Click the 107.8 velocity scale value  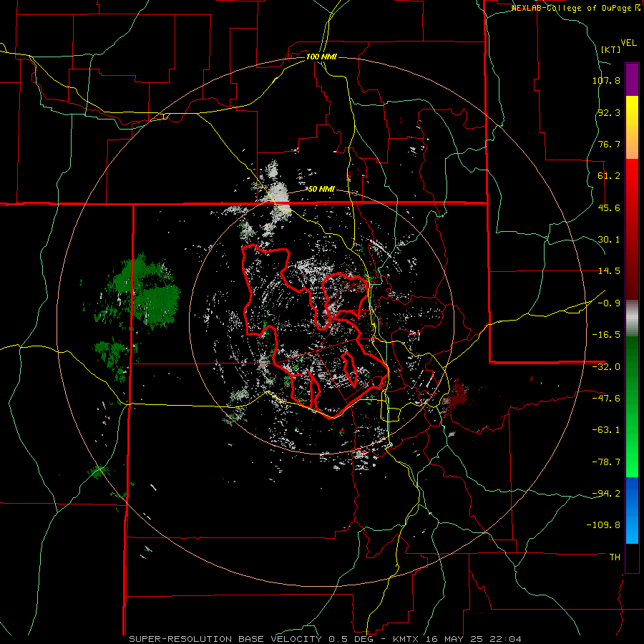[606, 80]
